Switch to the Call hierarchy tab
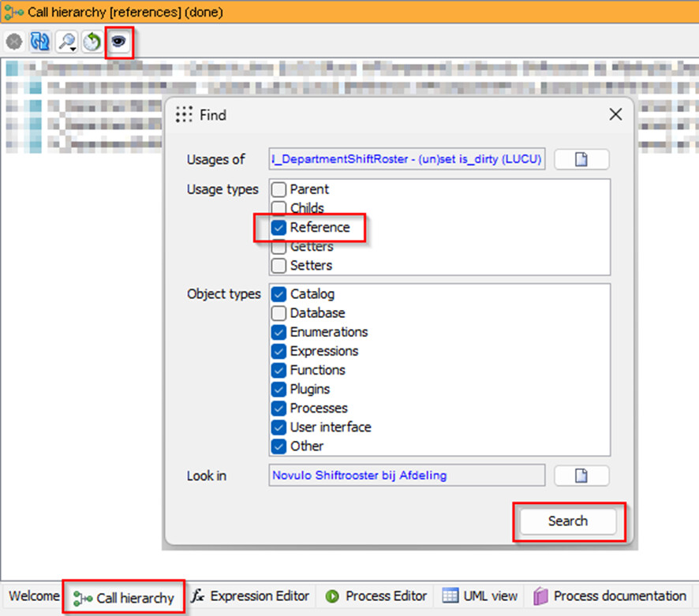699x616 pixels. click(x=124, y=597)
